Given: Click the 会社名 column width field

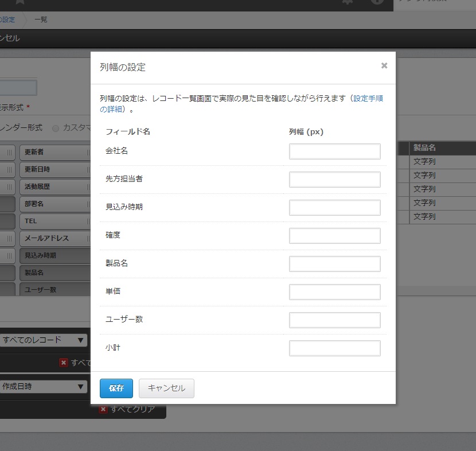Looking at the screenshot, I should [x=334, y=151].
